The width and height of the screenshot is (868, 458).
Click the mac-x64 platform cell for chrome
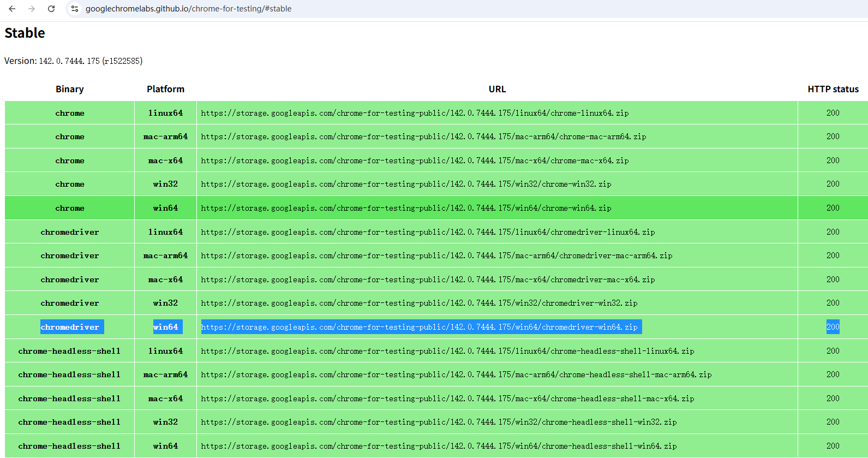pyautogui.click(x=165, y=160)
